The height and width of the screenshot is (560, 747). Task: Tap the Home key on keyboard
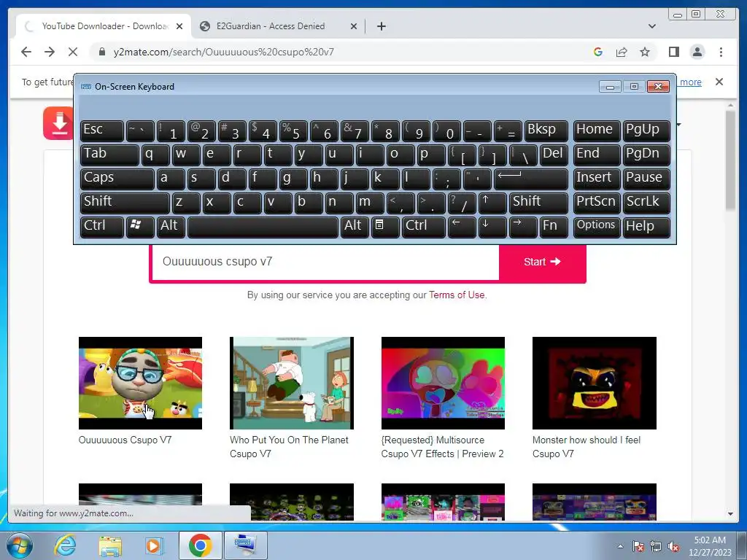coord(597,131)
